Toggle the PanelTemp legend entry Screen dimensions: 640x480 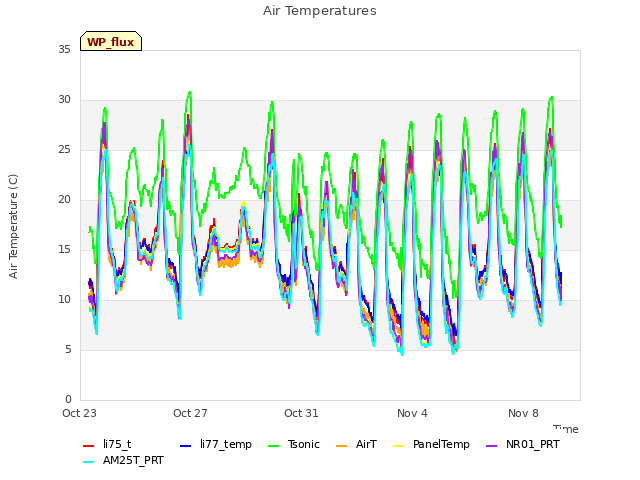click(x=431, y=444)
